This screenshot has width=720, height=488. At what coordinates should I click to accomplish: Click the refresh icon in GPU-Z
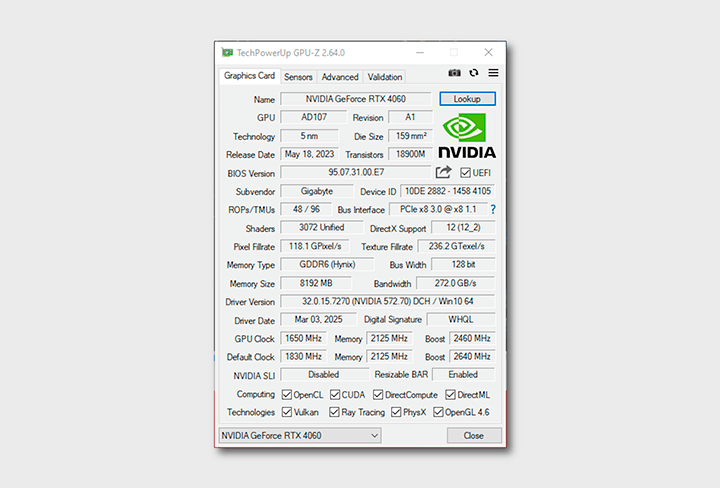click(474, 73)
